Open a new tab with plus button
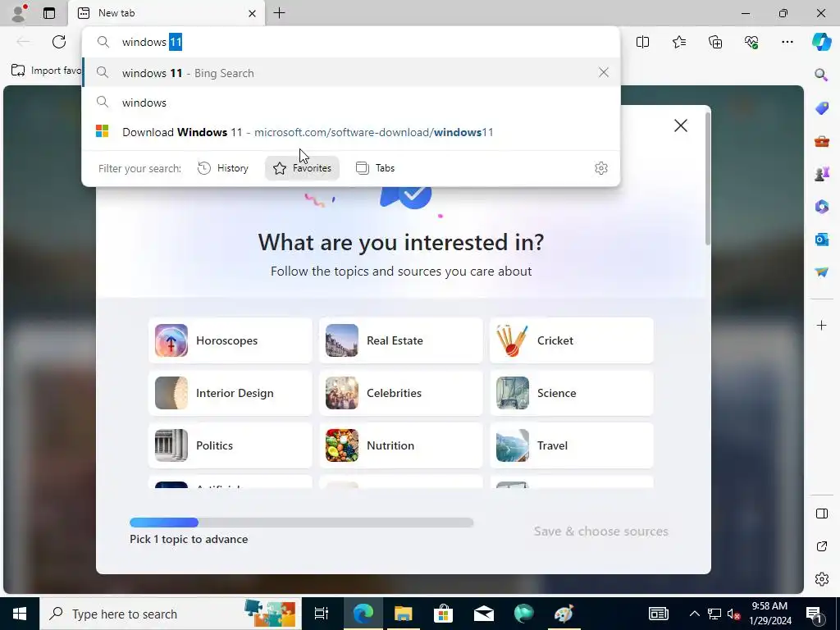This screenshot has height=630, width=840. [x=279, y=13]
